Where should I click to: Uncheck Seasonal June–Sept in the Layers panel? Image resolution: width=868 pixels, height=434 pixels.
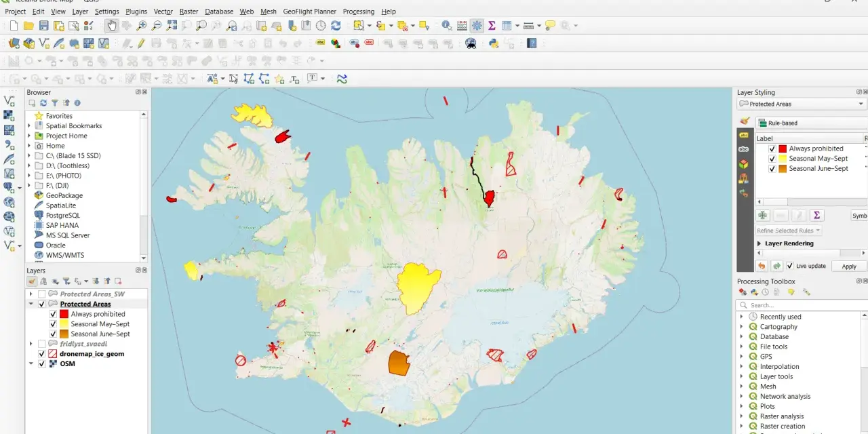pos(54,334)
